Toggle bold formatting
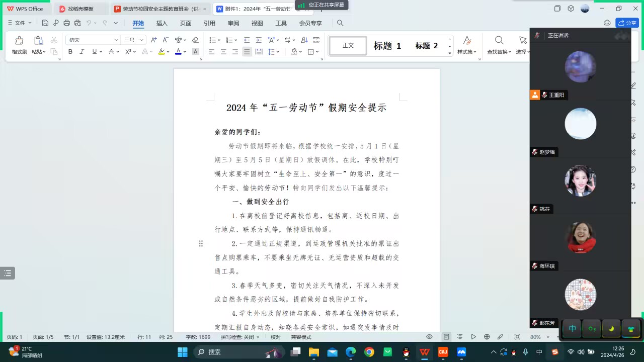The height and width of the screenshot is (362, 644). 70,52
